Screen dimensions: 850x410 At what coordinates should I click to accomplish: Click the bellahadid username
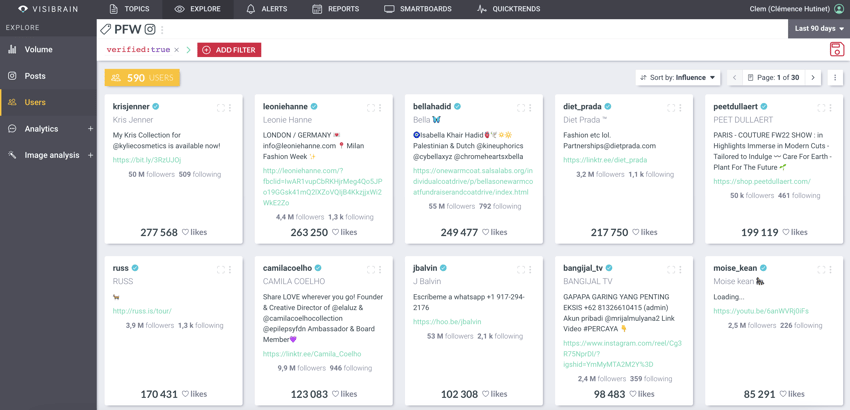coord(432,106)
